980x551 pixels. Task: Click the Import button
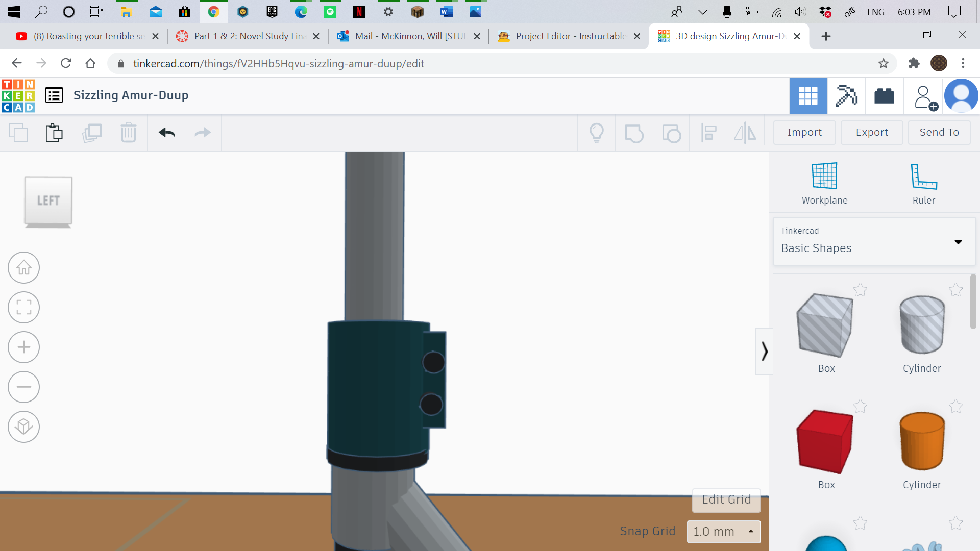pos(804,132)
